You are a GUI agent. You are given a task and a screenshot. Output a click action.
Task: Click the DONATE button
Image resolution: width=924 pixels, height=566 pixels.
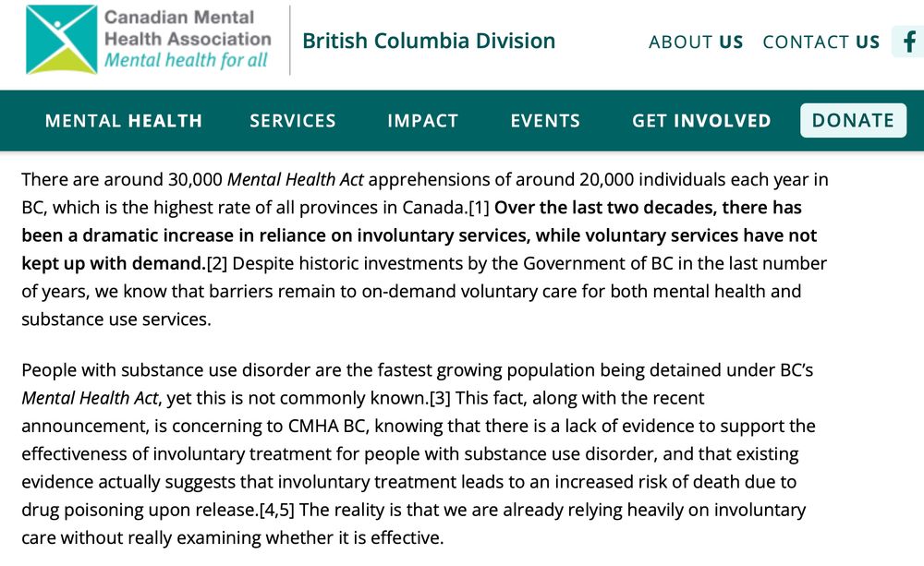(852, 120)
